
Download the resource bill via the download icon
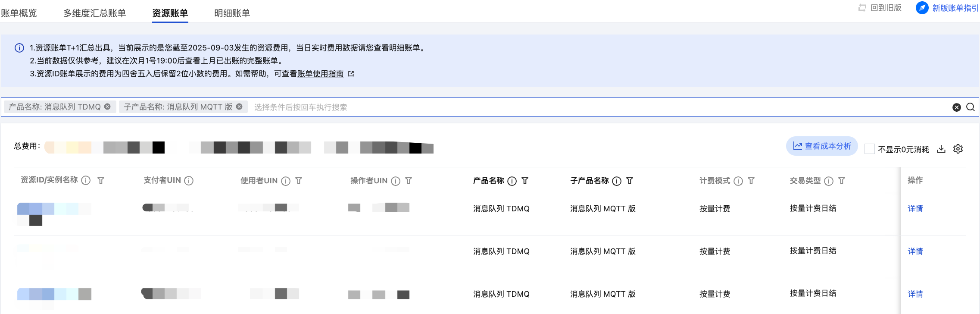click(x=941, y=149)
